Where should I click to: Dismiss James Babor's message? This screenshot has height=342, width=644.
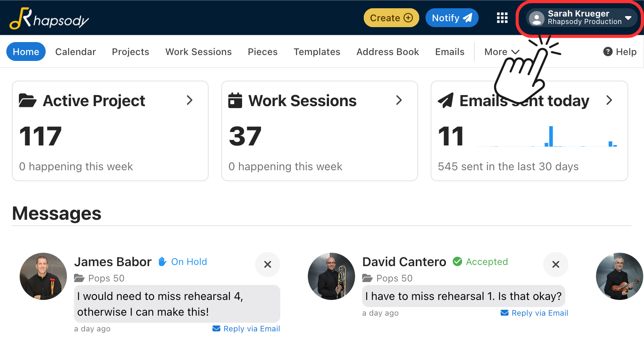(268, 265)
